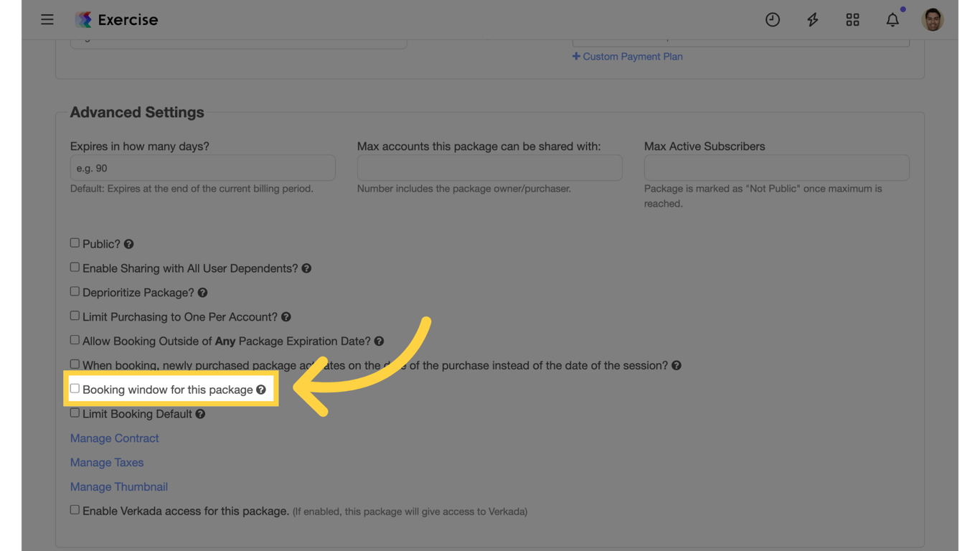The height and width of the screenshot is (551, 980).
Task: Open the apps grid icon
Action: coord(852,19)
